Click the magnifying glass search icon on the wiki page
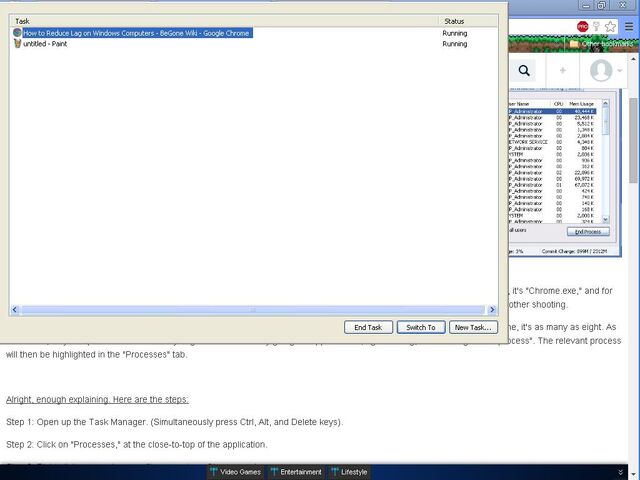The image size is (640, 480). (524, 70)
